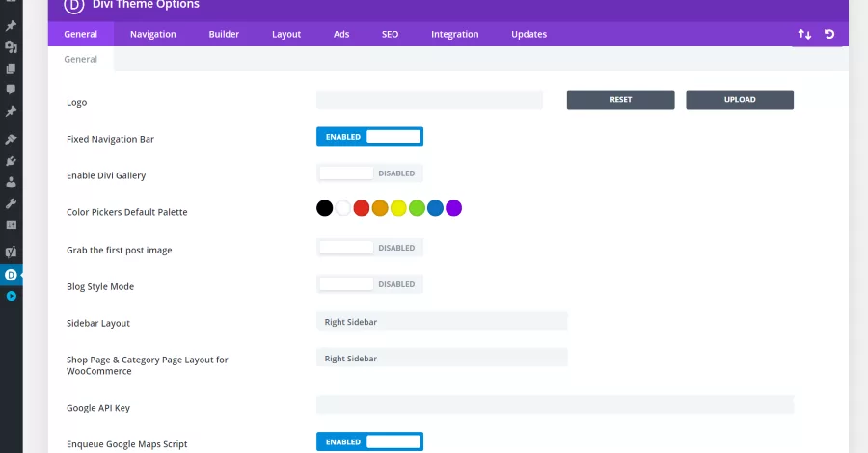Open the Users person icon
868x453 pixels.
click(11, 182)
